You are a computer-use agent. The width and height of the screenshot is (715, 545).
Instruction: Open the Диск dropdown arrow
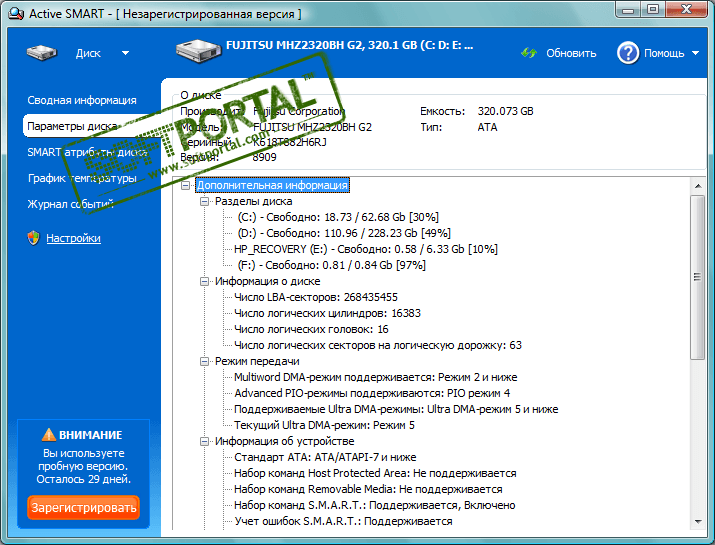(125, 53)
